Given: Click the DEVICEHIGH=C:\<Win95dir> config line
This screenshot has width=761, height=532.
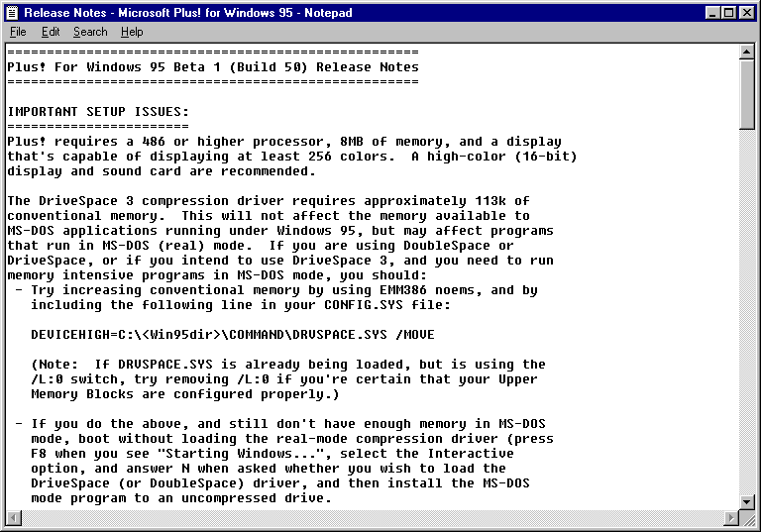Looking at the screenshot, I should [x=233, y=335].
